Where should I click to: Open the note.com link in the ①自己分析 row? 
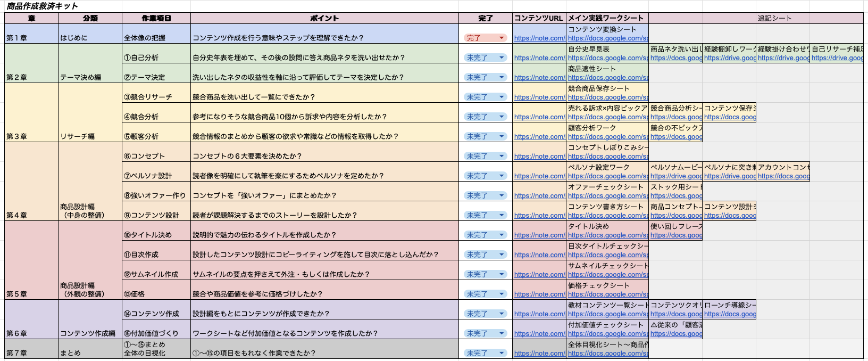pos(539,58)
